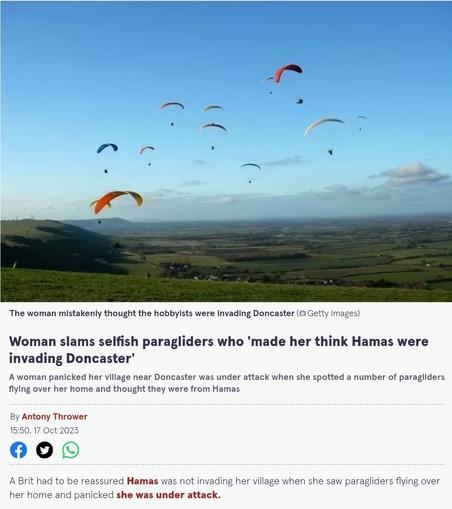The image size is (452, 509).
Task: Click the 15:50, 17 Oct 2023 timestamp
Action: (x=44, y=430)
